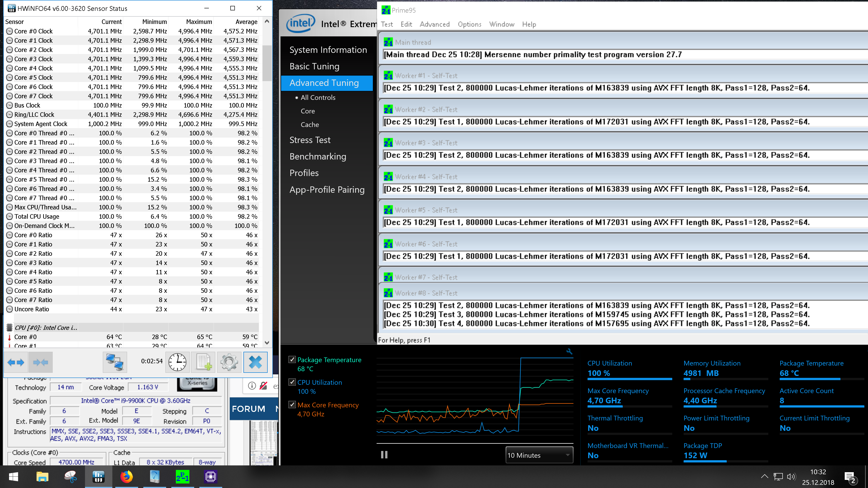This screenshot has width=868, height=488.
Task: Pause the Intel XTU monitoring graph
Action: point(384,455)
